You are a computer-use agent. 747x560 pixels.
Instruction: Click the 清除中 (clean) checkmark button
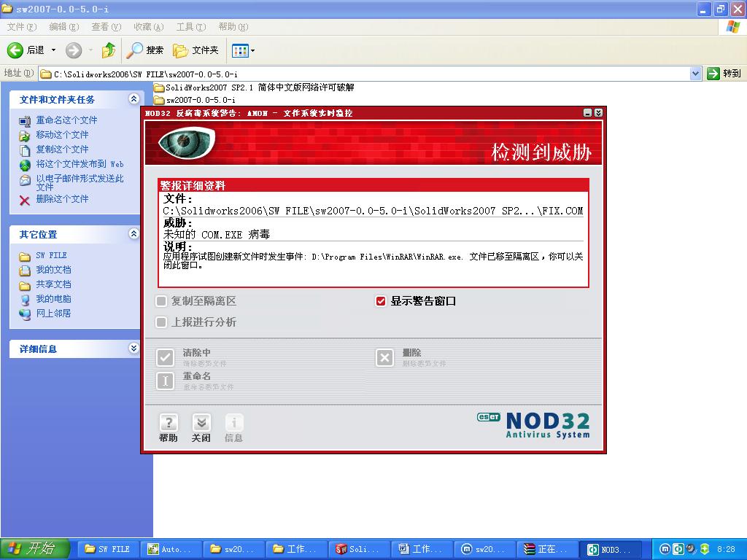pos(166,357)
